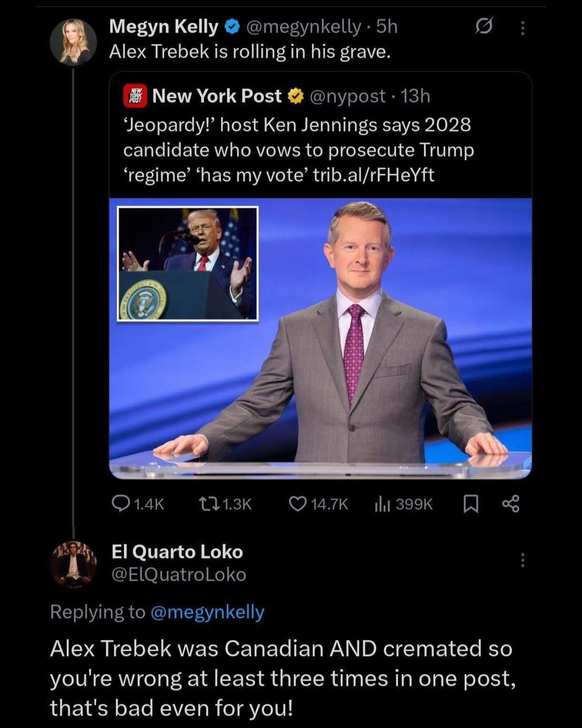Share the tweet via share icon
Screen dimensions: 582x728
click(x=511, y=504)
